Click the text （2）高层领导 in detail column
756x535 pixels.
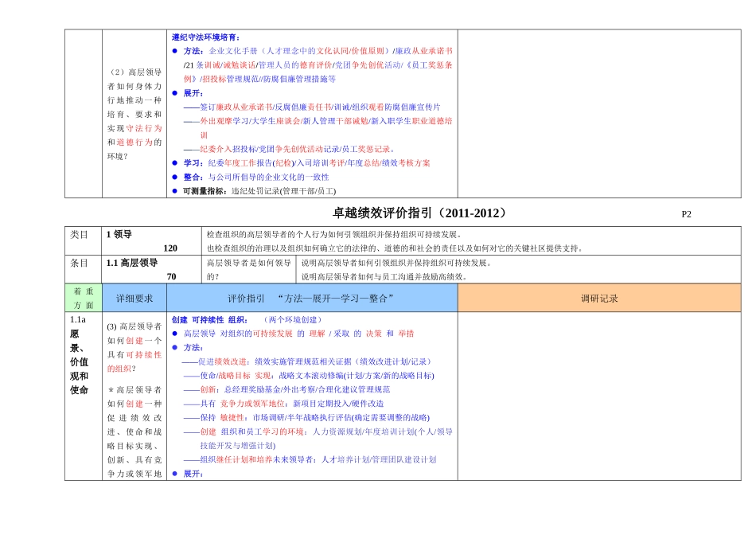[x=134, y=72]
